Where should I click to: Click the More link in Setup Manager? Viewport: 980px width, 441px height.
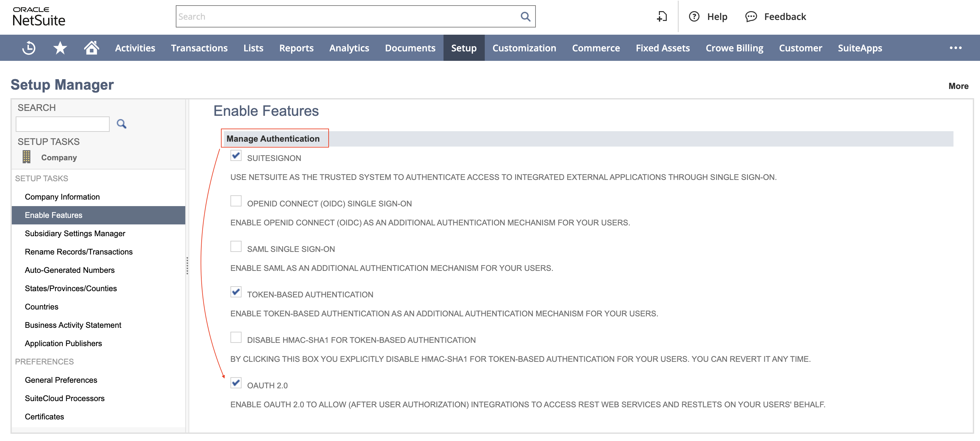coord(958,86)
